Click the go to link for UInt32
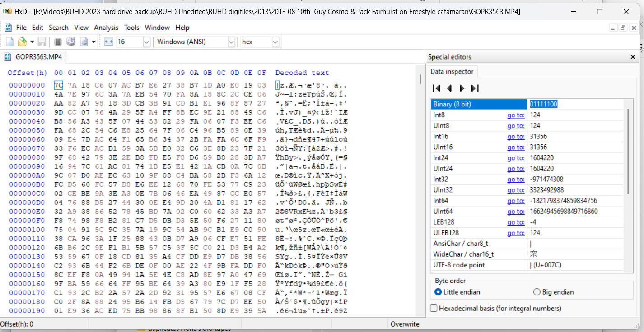This screenshot has width=644, height=332. tap(516, 190)
